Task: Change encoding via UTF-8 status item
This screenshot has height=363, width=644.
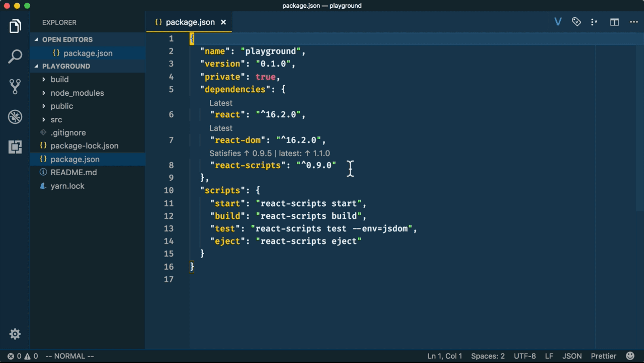Action: [525, 356]
